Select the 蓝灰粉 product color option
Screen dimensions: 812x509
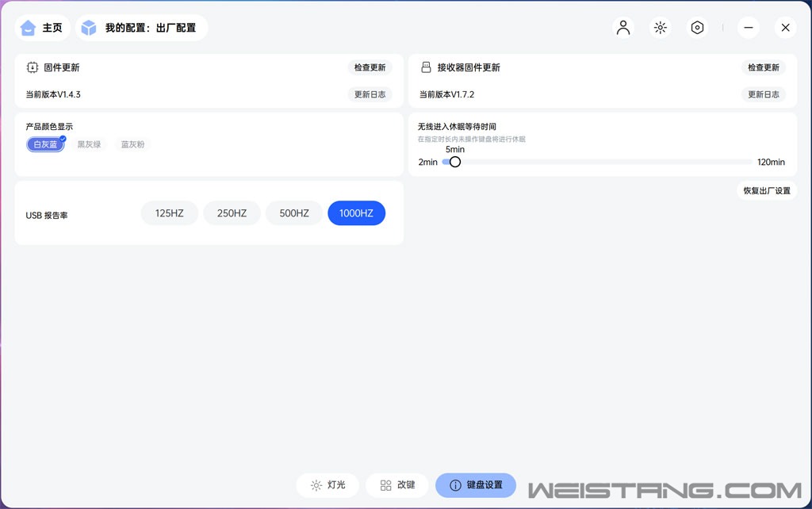(x=132, y=144)
